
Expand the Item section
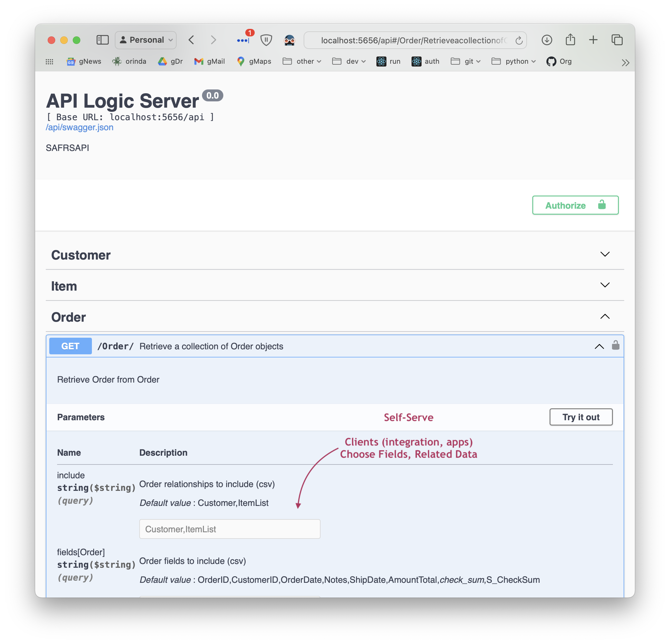coord(605,285)
